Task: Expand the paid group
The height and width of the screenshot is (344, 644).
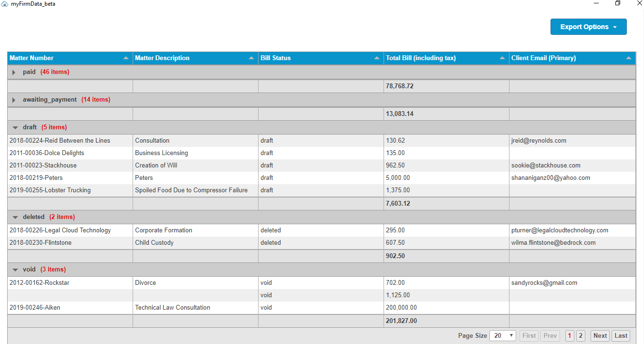Action: [x=14, y=73]
